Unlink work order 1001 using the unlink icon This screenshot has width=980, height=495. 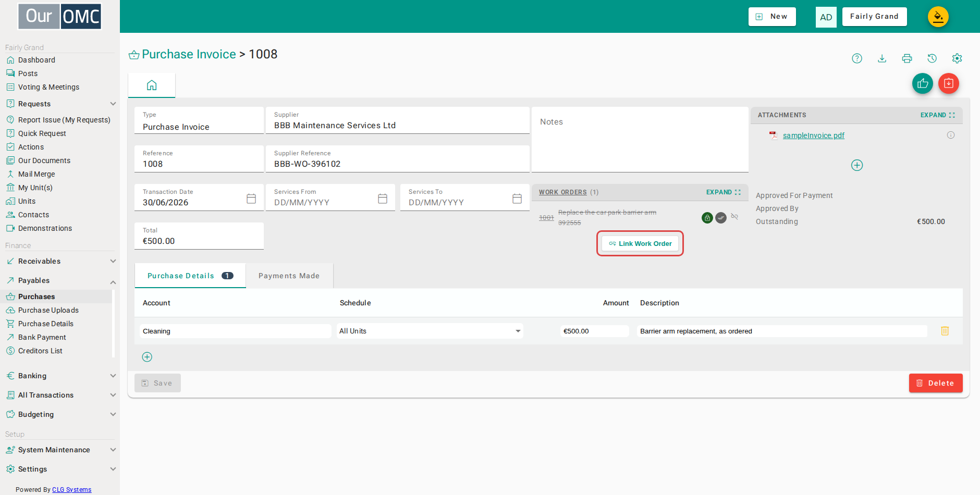pos(734,217)
